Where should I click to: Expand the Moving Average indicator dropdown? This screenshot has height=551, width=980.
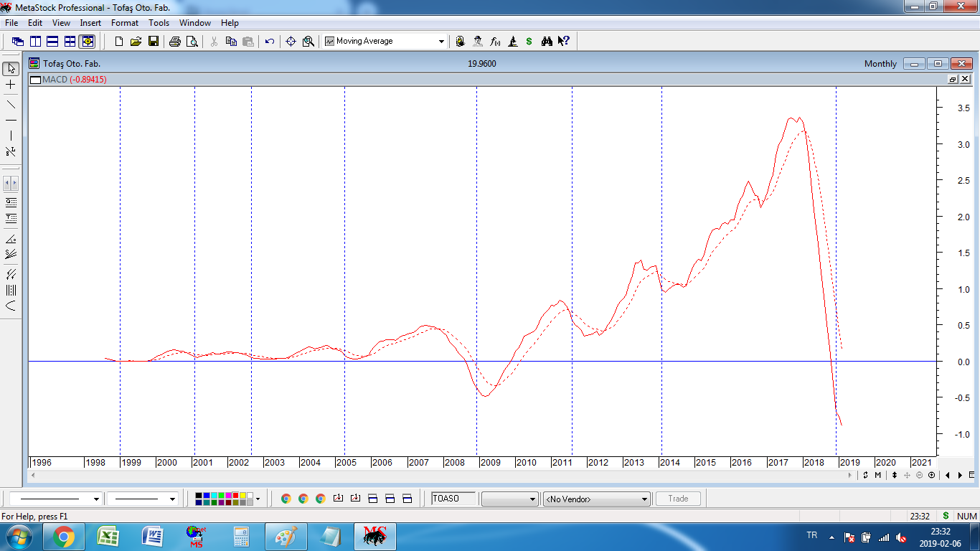pos(441,42)
